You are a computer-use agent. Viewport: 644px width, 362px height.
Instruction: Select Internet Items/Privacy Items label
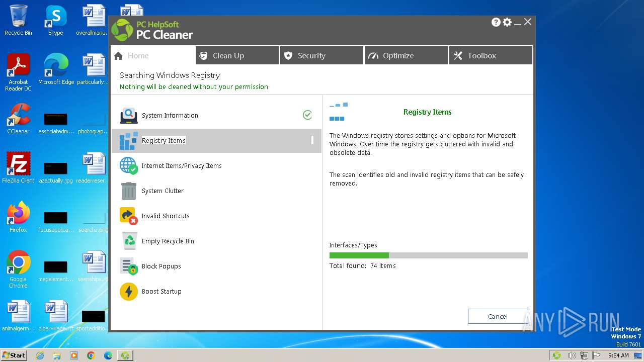[x=182, y=165]
